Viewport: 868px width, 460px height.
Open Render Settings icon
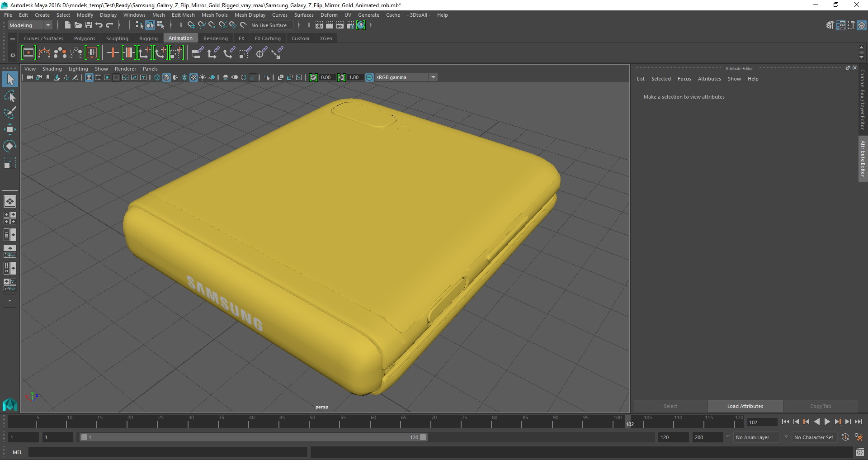(x=350, y=25)
